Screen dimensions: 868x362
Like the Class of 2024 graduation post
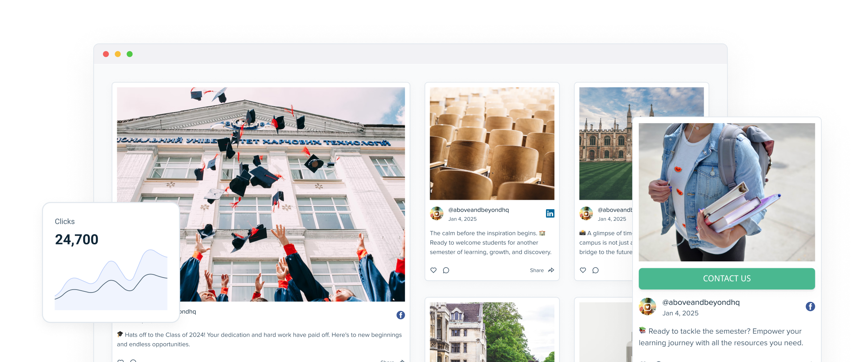[120, 361]
